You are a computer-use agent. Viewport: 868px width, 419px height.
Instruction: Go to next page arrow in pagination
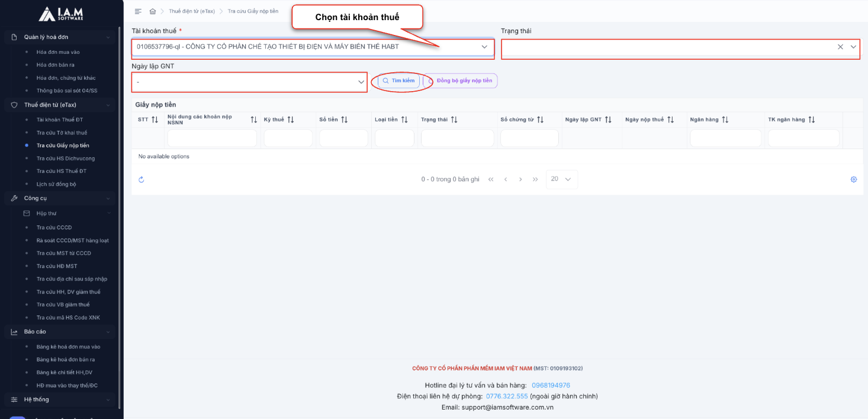click(x=520, y=179)
